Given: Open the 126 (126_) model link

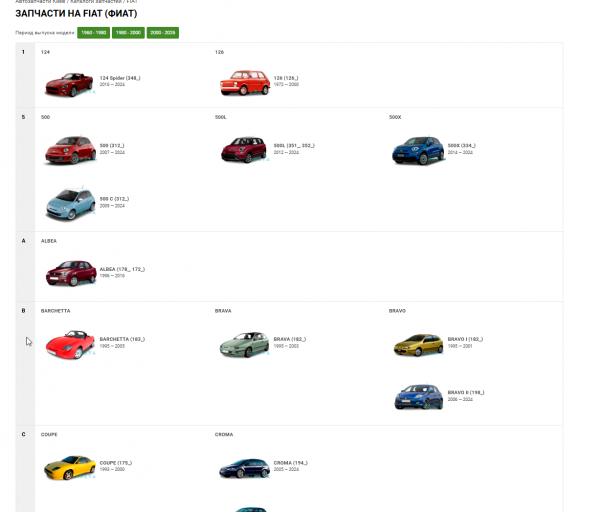Looking at the screenshot, I should [x=286, y=78].
